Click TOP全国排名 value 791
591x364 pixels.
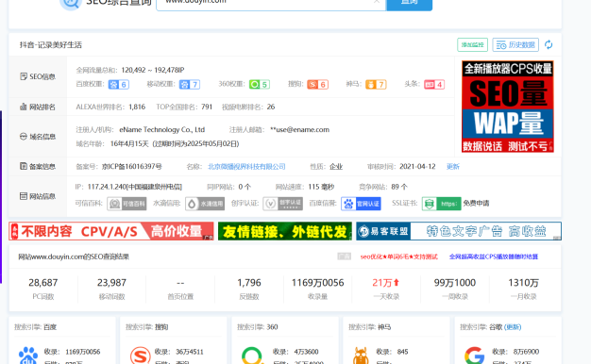[x=207, y=107]
